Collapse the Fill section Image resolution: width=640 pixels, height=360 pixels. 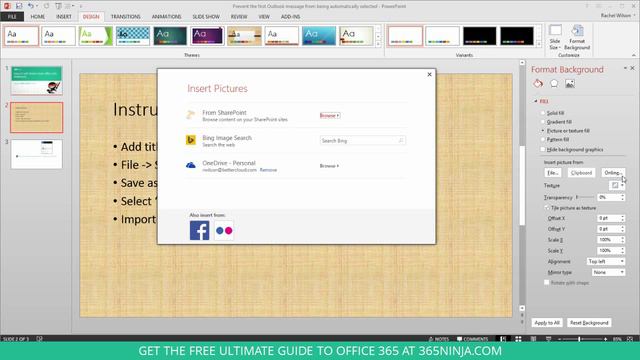coord(536,101)
